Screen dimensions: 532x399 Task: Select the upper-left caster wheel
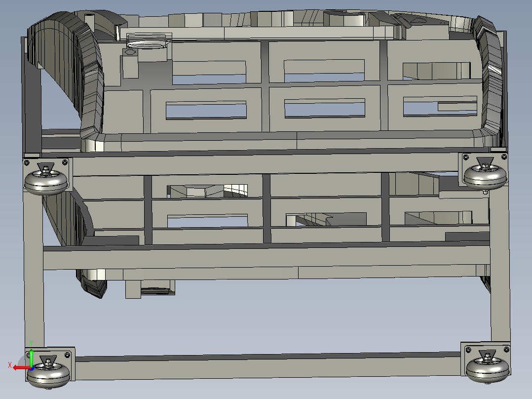point(46,183)
